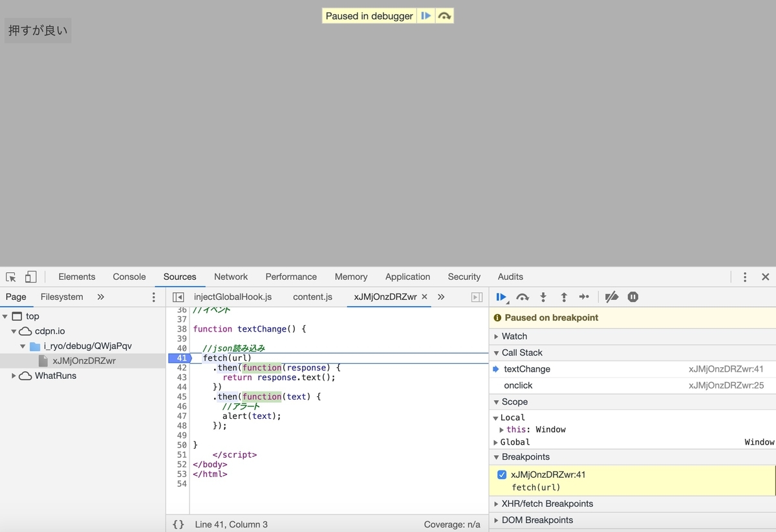This screenshot has width=776, height=532.
Task: Click the alert(text); code line
Action: tap(252, 416)
